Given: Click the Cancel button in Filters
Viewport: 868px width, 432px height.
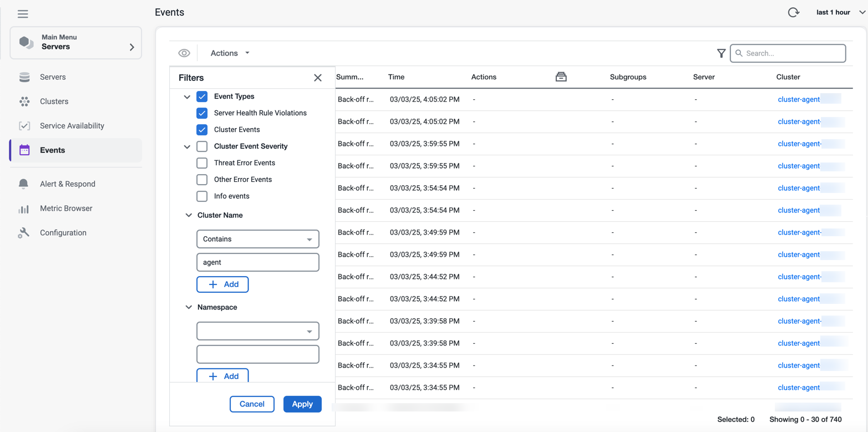Looking at the screenshot, I should 252,404.
